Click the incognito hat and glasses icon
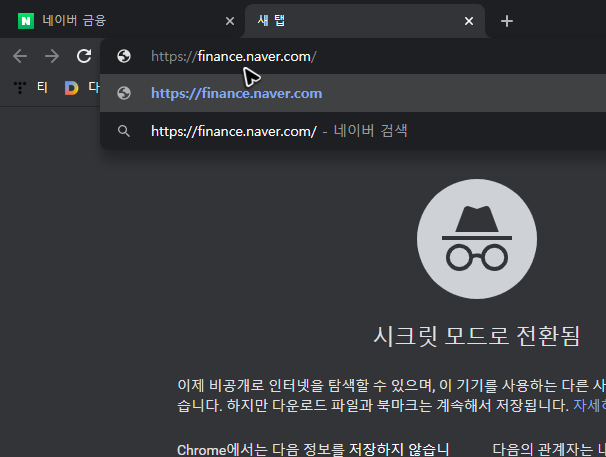 477,239
